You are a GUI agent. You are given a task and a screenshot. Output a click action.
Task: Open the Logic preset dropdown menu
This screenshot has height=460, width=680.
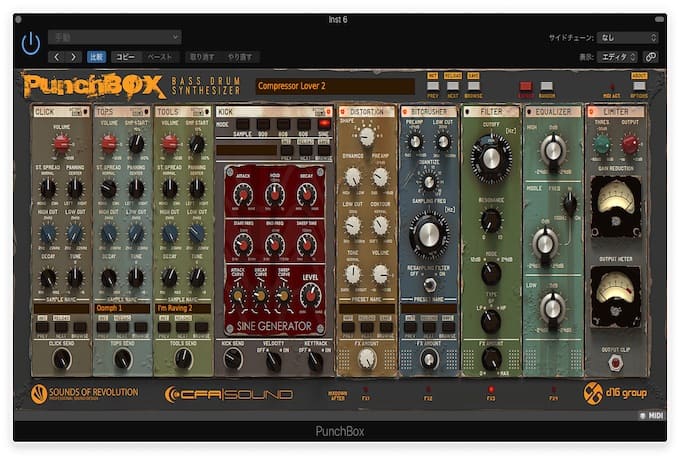point(114,37)
